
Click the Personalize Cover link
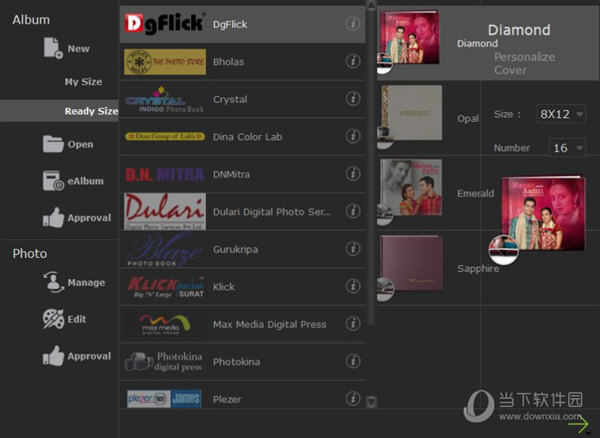coord(524,63)
